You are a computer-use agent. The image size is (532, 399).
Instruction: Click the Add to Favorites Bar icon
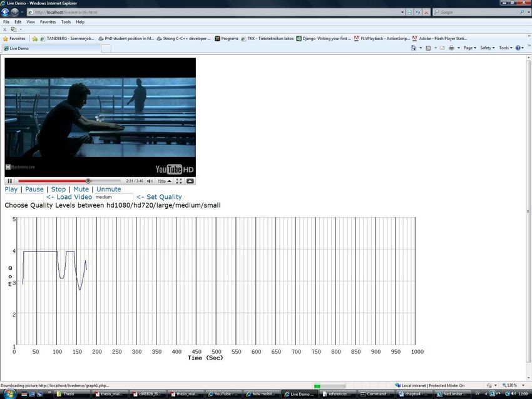[x=34, y=39]
